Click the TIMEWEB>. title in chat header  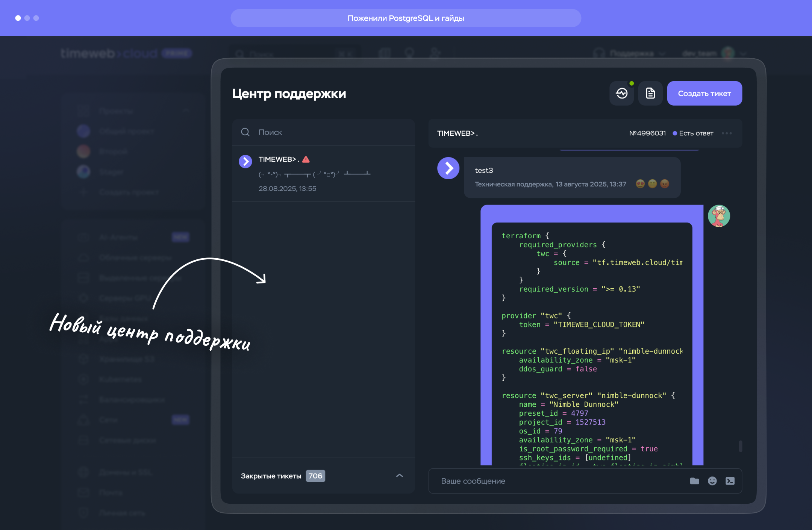tap(457, 133)
